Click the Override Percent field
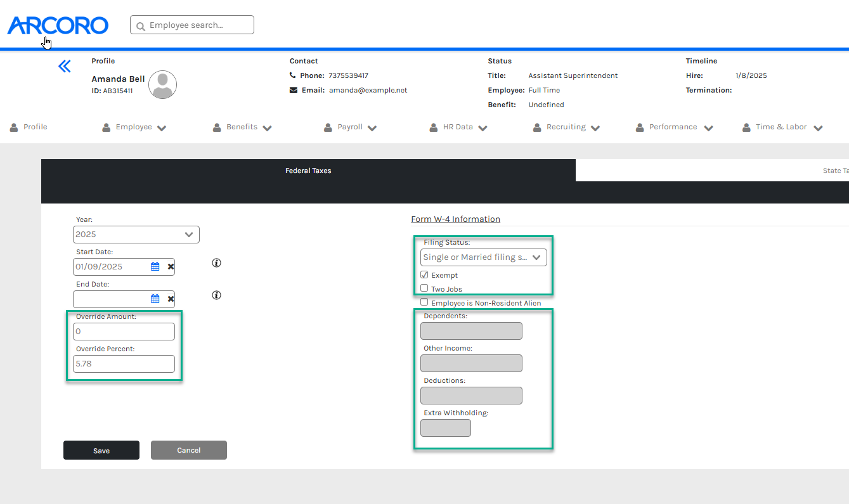Image resolution: width=849 pixels, height=504 pixels. (x=124, y=364)
